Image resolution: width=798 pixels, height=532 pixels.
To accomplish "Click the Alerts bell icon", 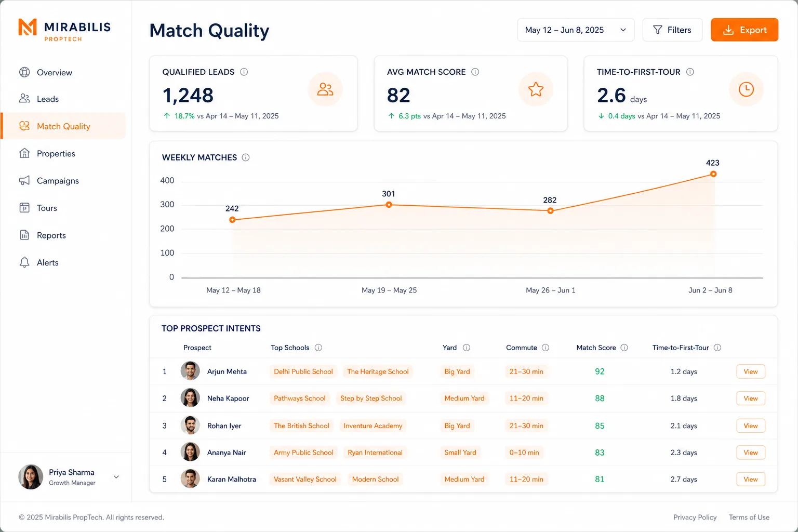I will [x=24, y=262].
